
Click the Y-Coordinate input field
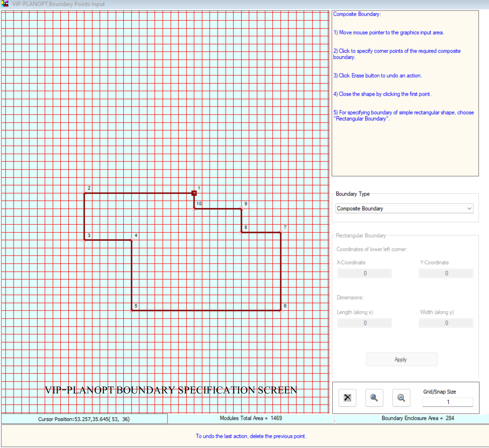tap(446, 273)
